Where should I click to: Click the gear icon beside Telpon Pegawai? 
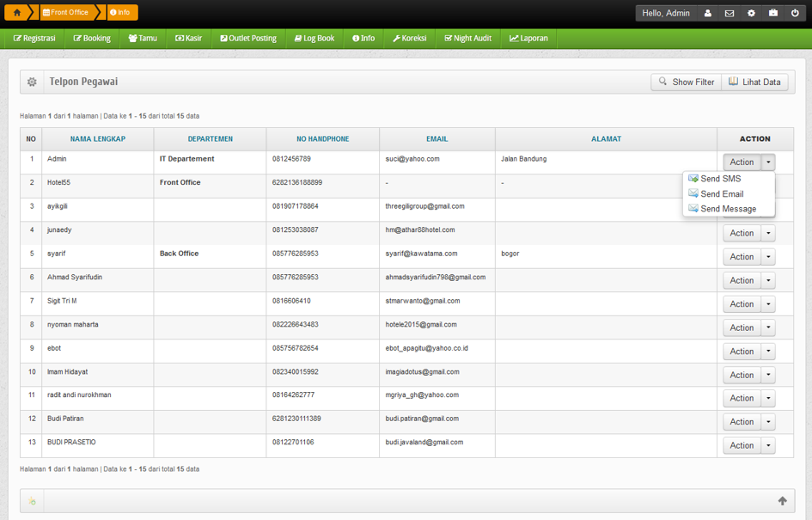(32, 83)
